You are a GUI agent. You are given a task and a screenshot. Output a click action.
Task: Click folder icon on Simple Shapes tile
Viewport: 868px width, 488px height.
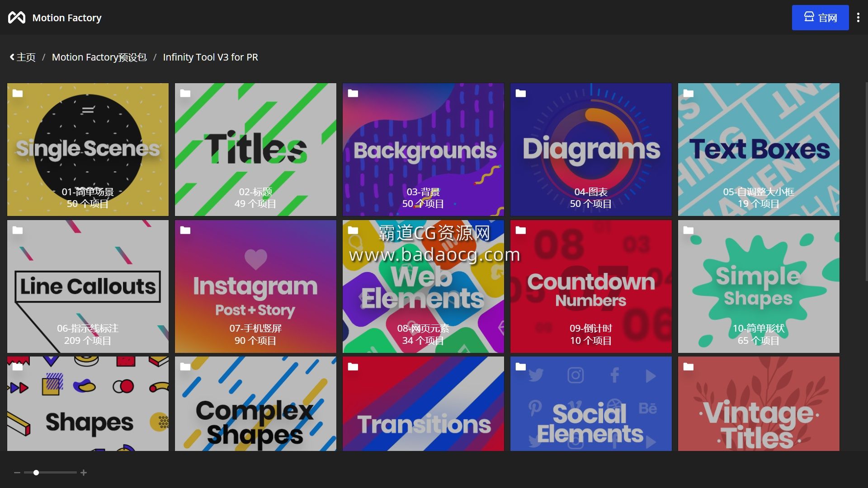tap(688, 230)
